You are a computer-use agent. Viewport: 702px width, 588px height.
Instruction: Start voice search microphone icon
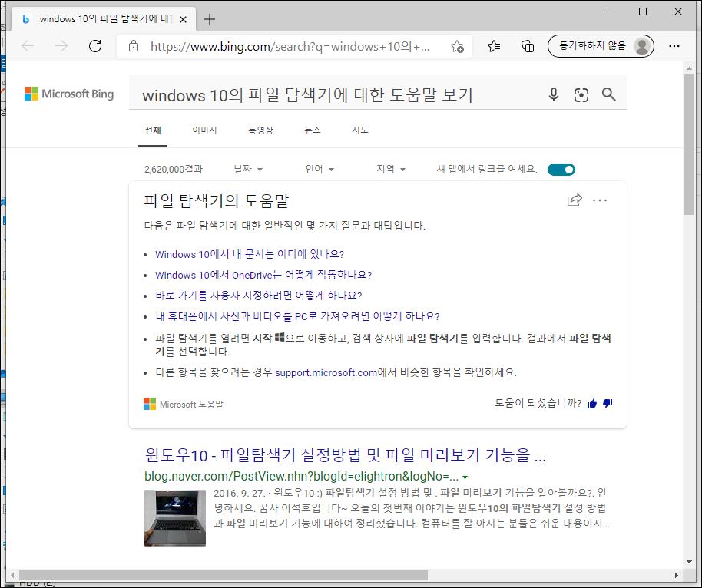[553, 94]
